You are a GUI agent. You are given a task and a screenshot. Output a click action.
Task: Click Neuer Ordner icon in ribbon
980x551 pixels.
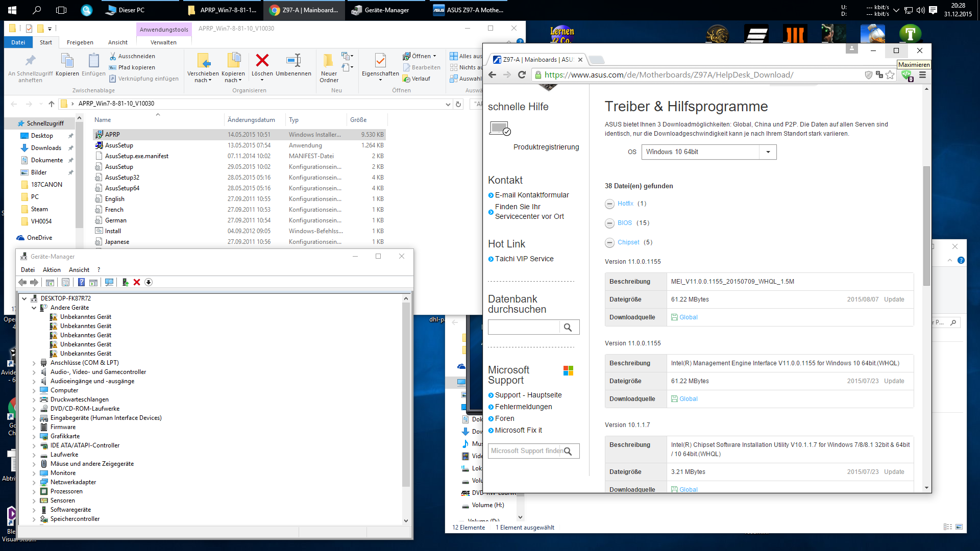click(329, 61)
